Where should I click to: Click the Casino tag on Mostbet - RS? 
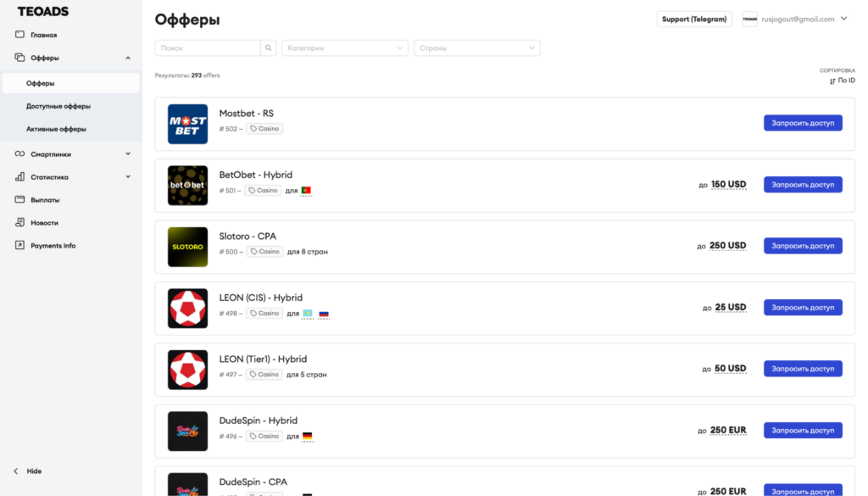tap(264, 128)
